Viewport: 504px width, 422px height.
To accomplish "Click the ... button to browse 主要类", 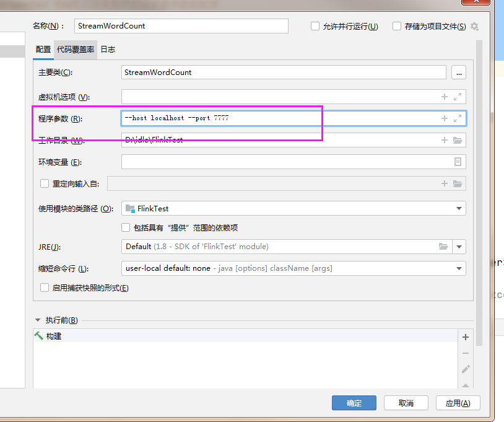I will (458, 72).
